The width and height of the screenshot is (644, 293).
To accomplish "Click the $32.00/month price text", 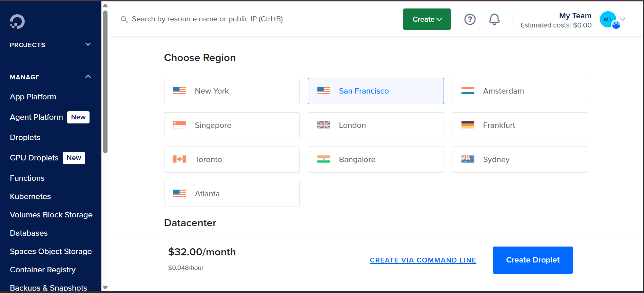I will click(x=202, y=252).
